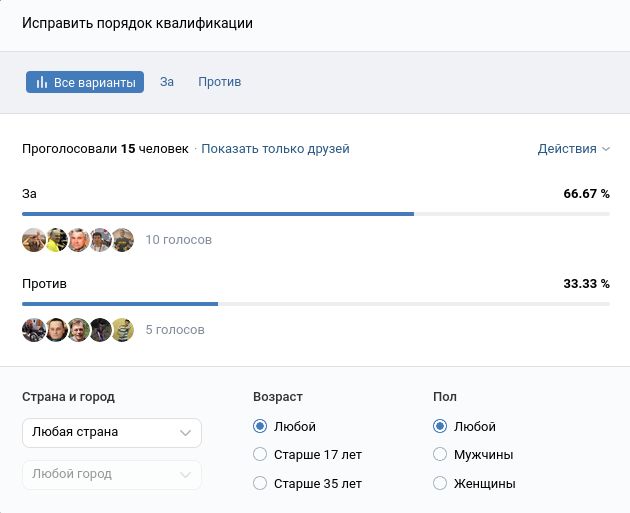This screenshot has height=513, width=630.
Task: Switch to the За tab
Action: click(167, 82)
